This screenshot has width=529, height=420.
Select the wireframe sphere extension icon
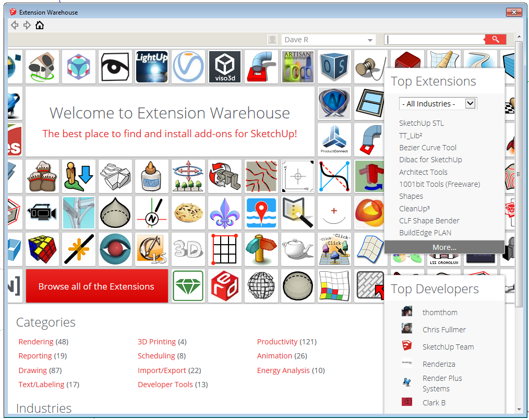pos(261,286)
